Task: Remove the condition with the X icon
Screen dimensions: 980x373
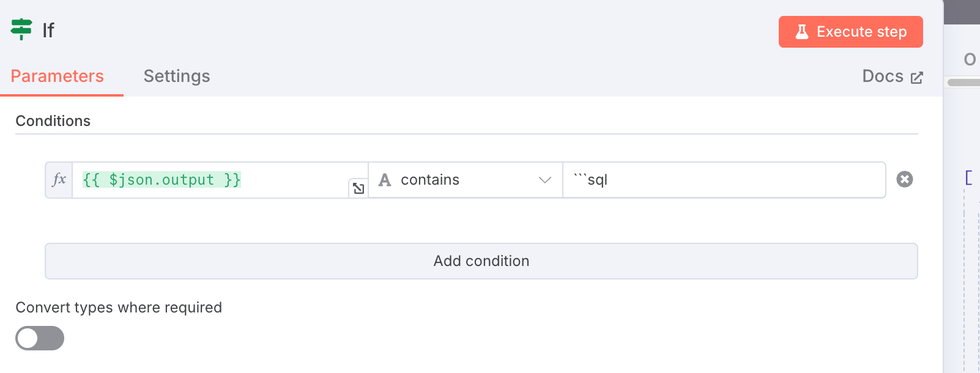Action: coord(905,179)
